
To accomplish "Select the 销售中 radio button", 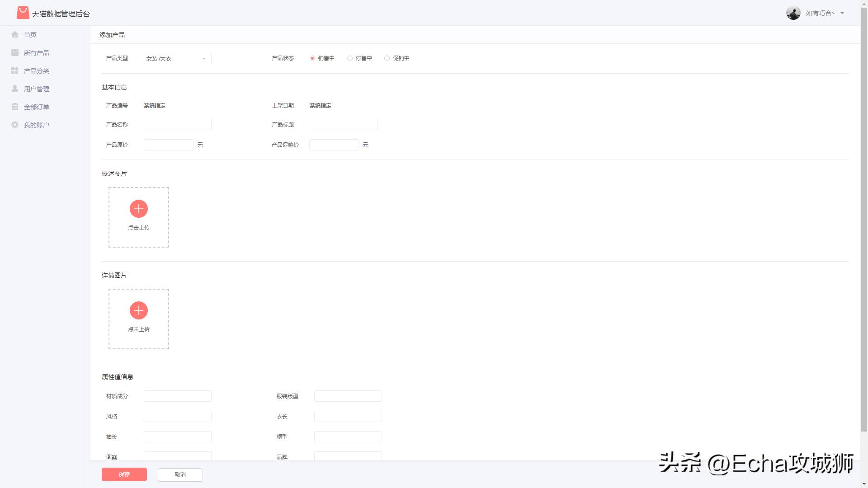I will pos(312,58).
